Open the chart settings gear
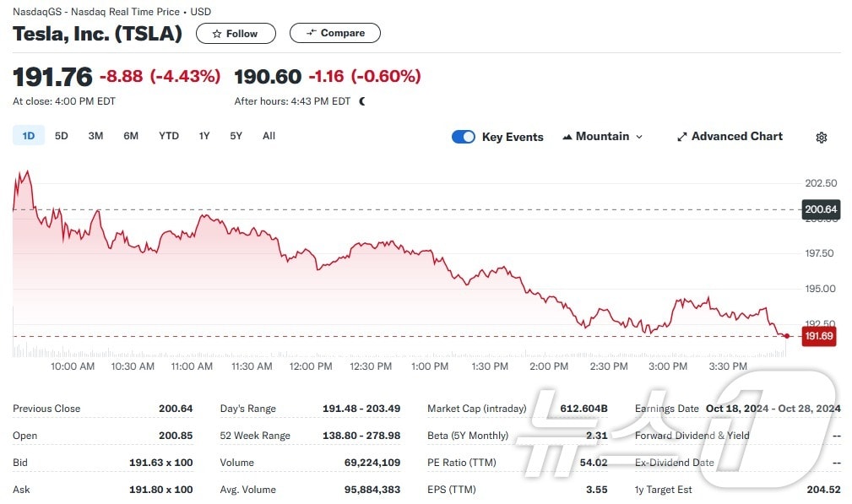Screen dimensions: 852x504 click(821, 137)
